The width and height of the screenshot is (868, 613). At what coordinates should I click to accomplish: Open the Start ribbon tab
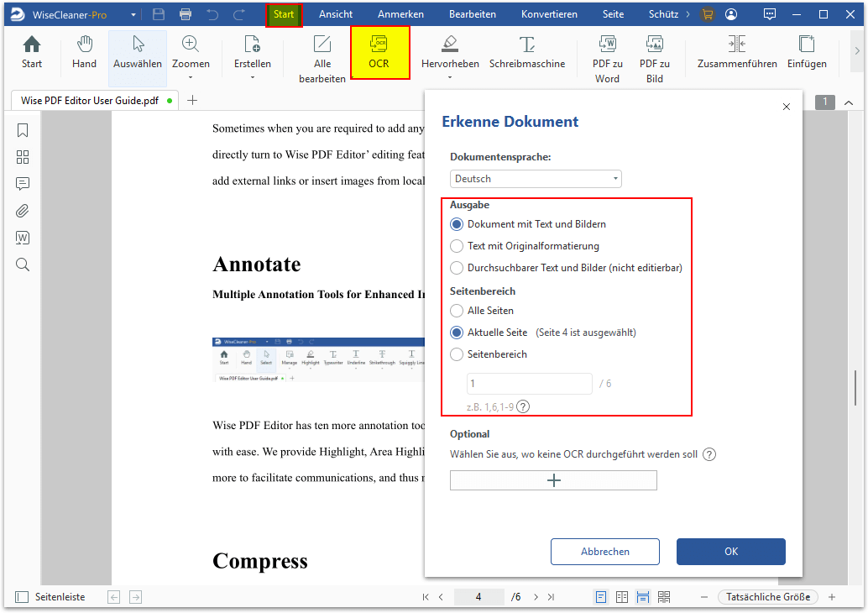point(284,14)
